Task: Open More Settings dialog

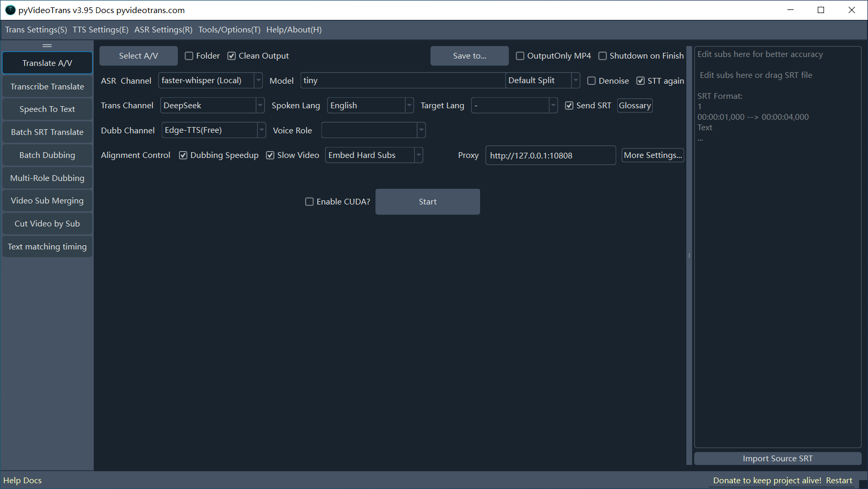Action: pos(652,155)
